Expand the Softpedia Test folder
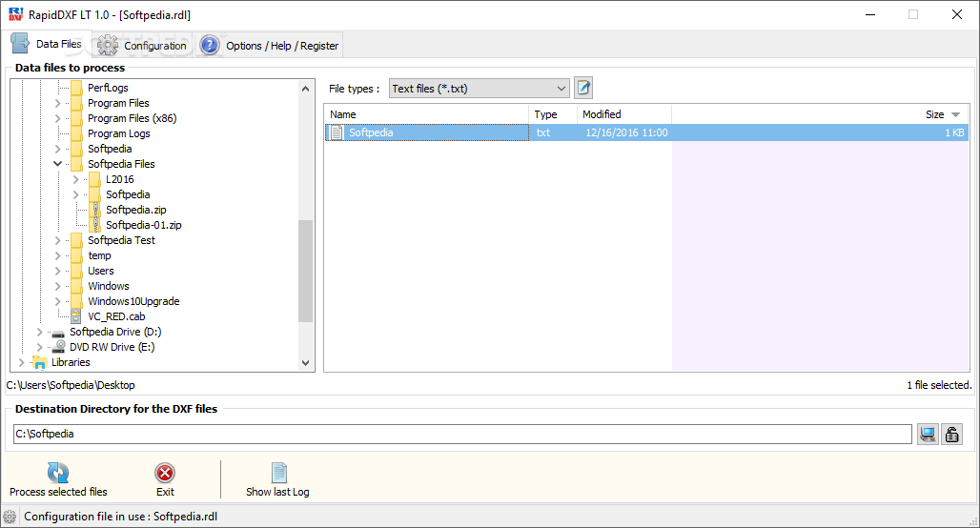980x528 pixels. pos(57,240)
